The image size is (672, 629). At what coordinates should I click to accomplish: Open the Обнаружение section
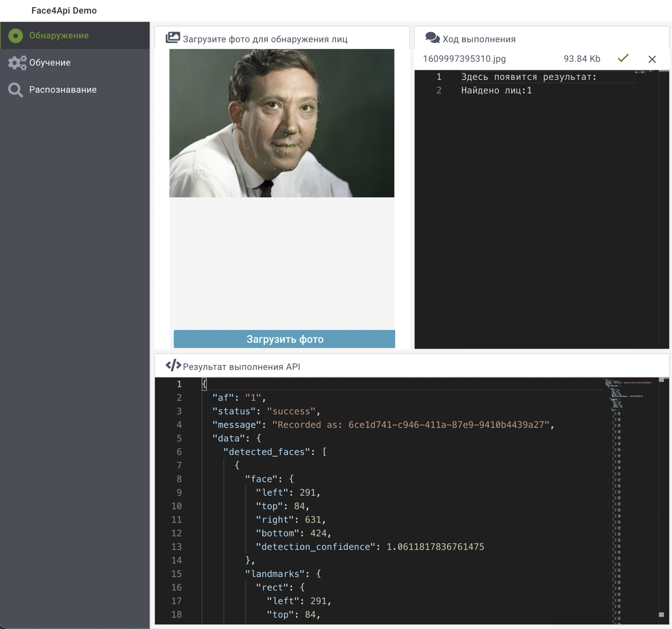75,35
